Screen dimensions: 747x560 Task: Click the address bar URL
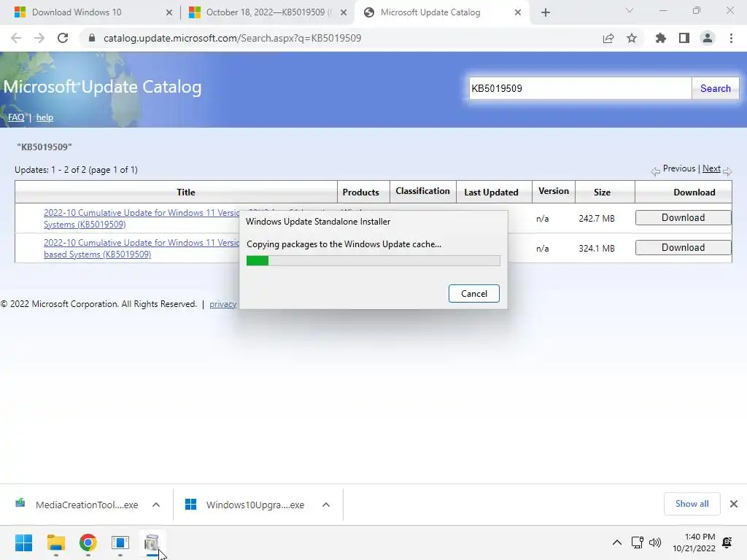232,38
